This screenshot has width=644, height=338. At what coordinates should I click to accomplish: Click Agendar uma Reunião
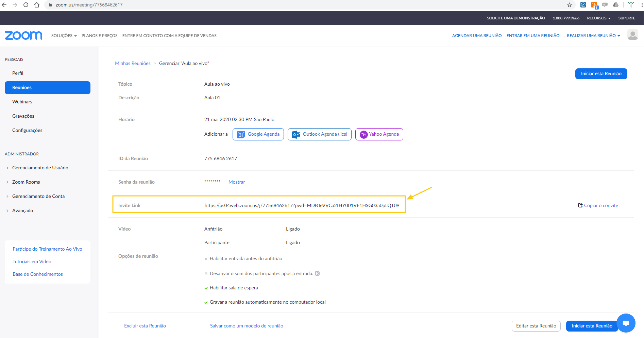coord(477,36)
